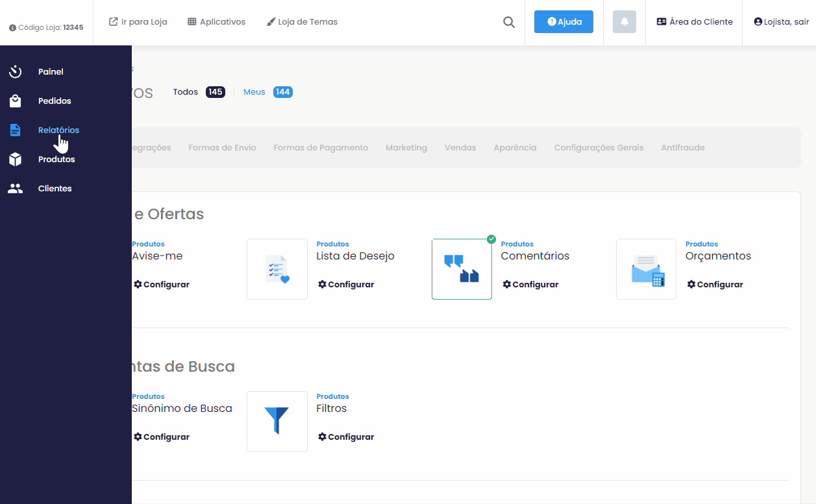
Task: Click the Comentários app thumbnail
Action: [x=462, y=269]
